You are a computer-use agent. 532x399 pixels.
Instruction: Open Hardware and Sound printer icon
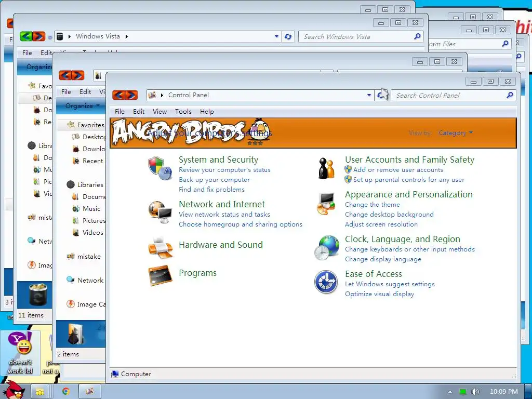(160, 248)
